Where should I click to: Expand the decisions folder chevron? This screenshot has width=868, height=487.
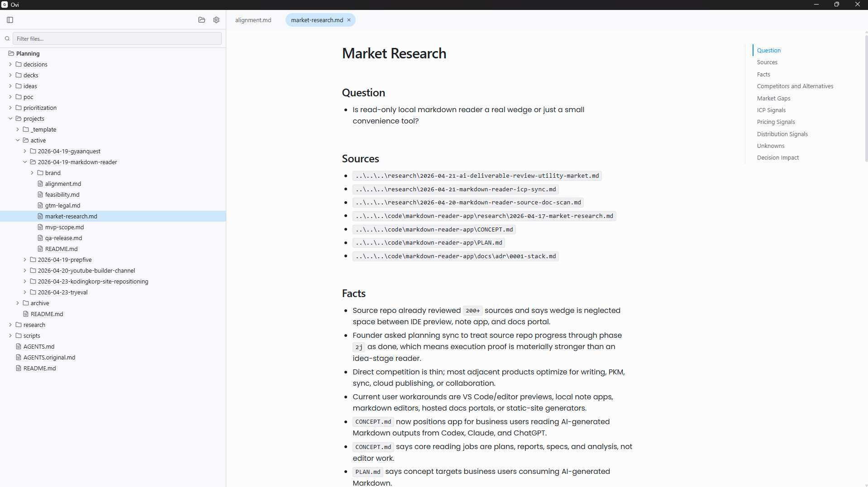click(x=10, y=65)
